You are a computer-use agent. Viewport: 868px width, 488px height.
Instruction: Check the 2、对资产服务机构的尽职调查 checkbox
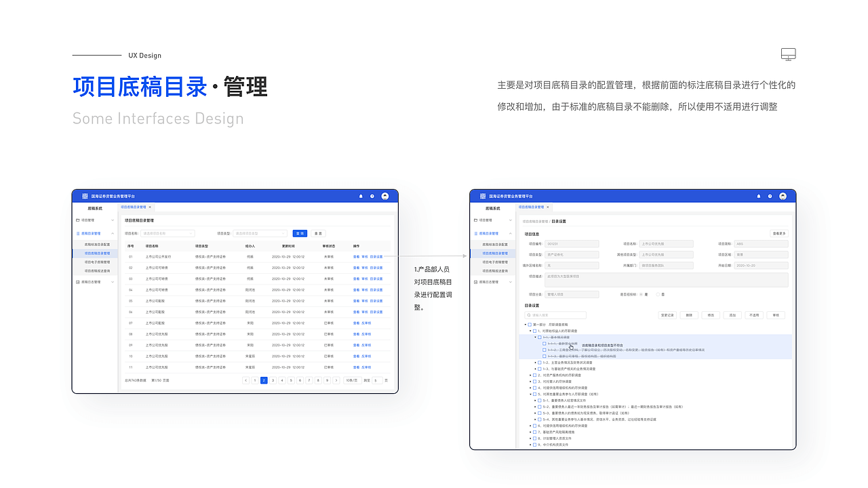[534, 375]
